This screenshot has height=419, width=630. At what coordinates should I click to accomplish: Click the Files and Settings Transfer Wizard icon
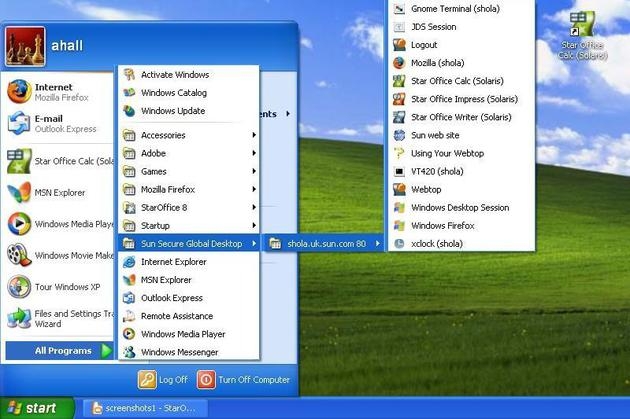[19, 318]
